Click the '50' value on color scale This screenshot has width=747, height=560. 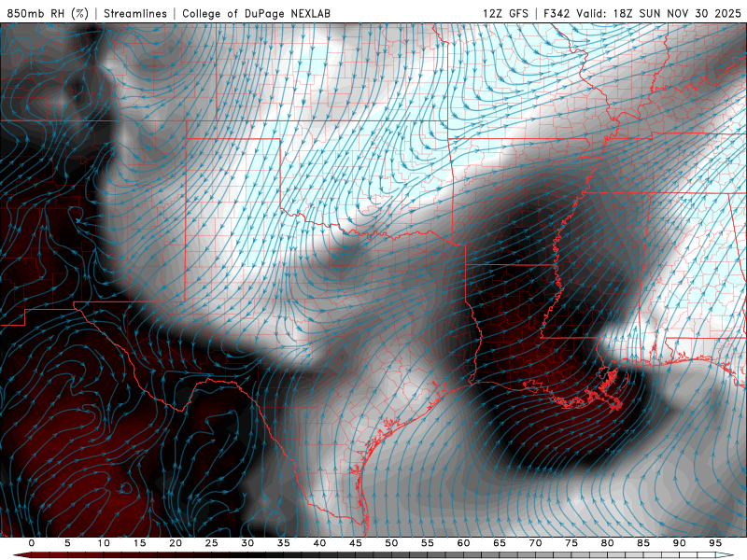(x=391, y=543)
